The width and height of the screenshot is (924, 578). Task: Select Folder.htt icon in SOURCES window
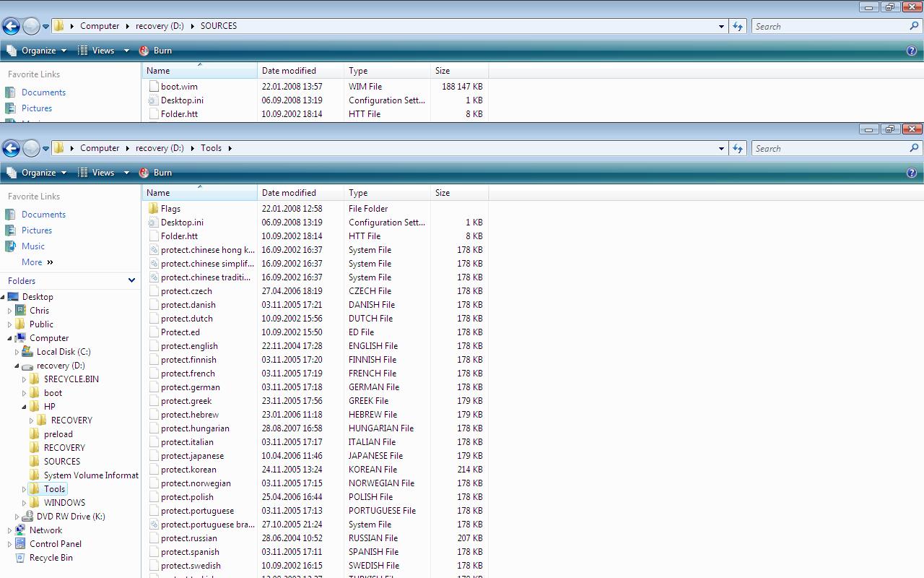(153, 114)
